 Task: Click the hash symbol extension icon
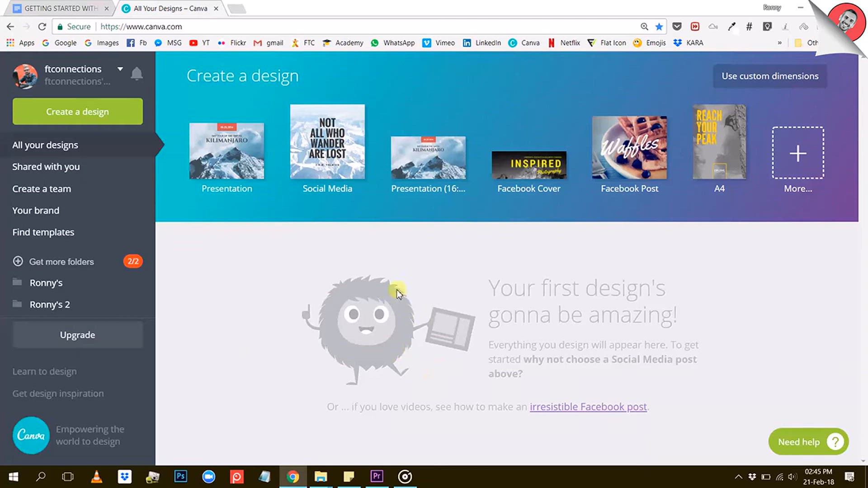[749, 27]
